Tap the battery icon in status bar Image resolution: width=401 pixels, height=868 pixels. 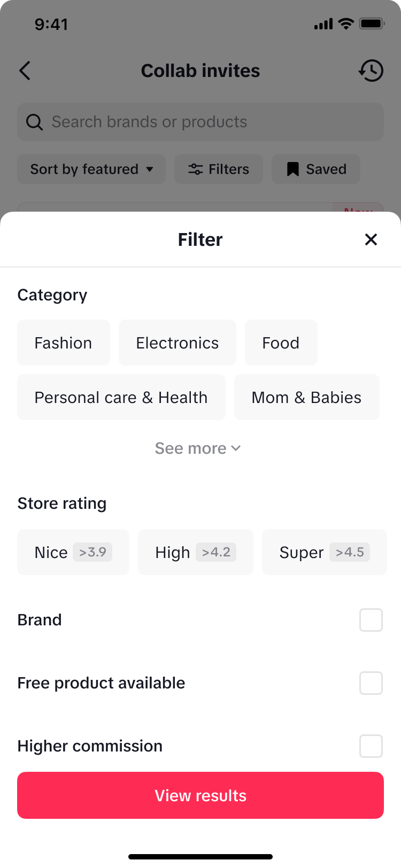pyautogui.click(x=371, y=24)
